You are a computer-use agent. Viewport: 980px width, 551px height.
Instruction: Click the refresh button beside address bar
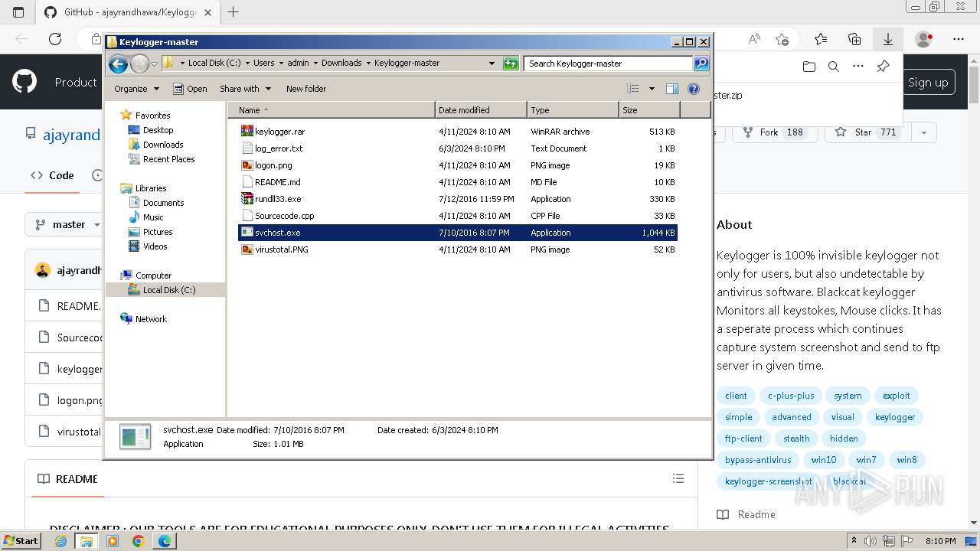click(x=511, y=64)
